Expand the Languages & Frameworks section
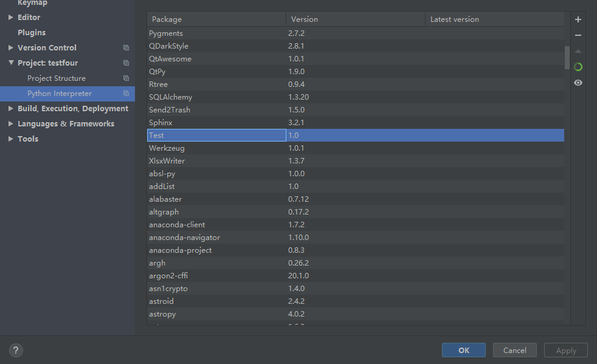This screenshot has height=364, width=597. (x=11, y=124)
